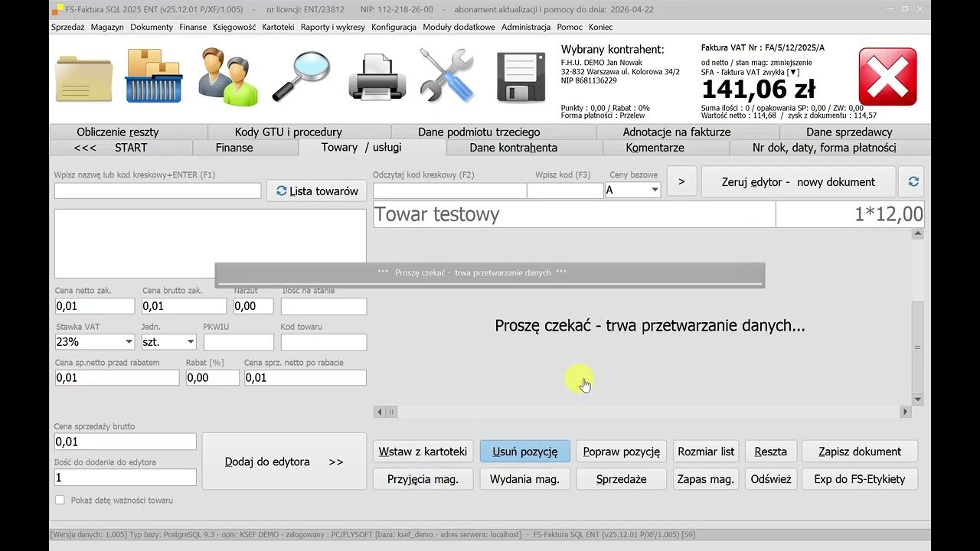
Task: Click the Wstaw z kartoteki button
Action: (423, 452)
